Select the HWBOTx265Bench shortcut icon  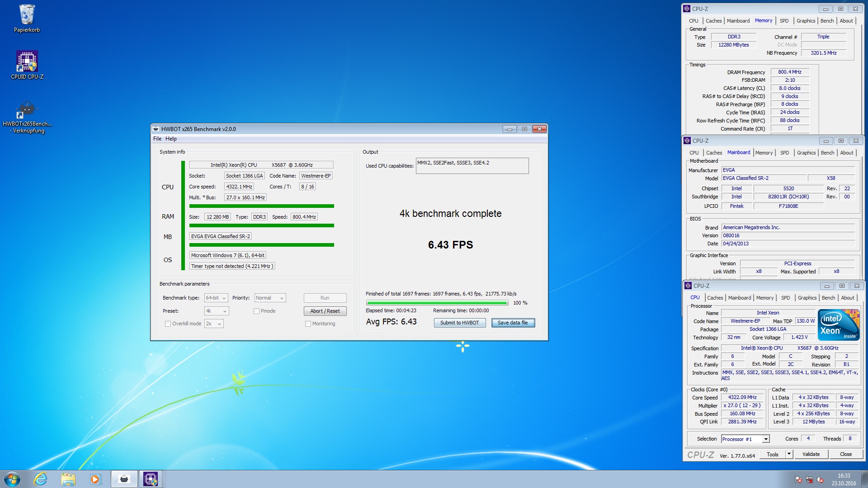coord(27,117)
